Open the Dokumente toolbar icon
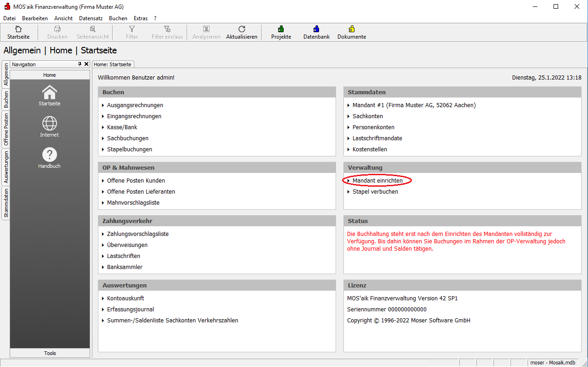Screen dimensions: 588x367 click(x=351, y=29)
